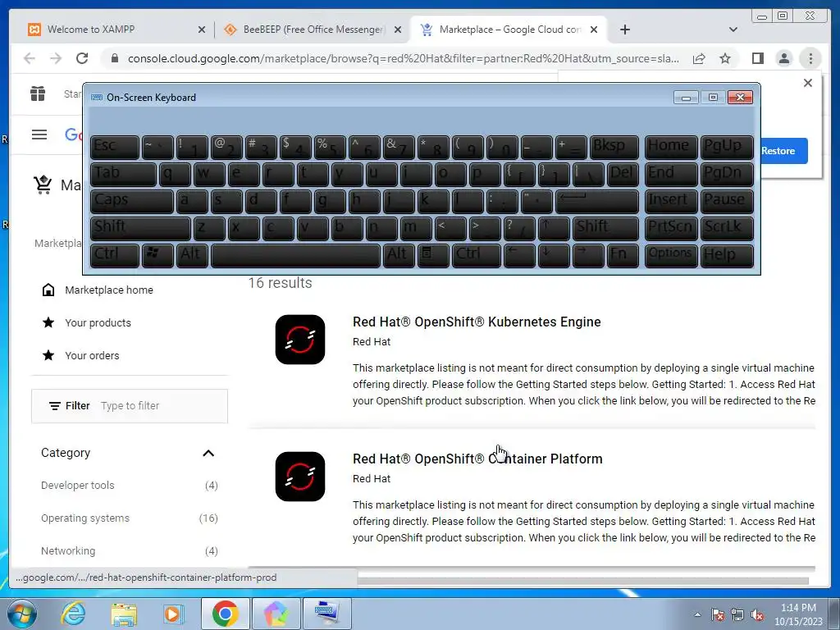Click the horizontal scrollbar of the page

click(583, 581)
